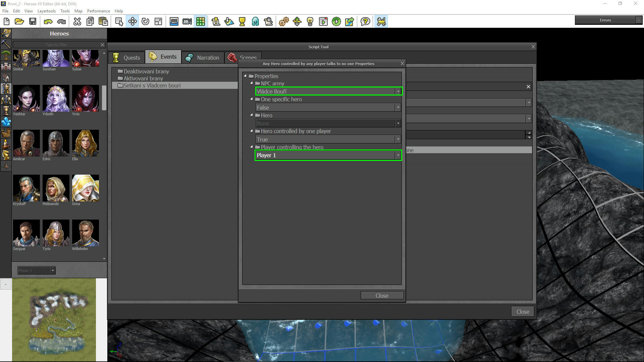
Task: Create a new map file
Action: point(6,22)
